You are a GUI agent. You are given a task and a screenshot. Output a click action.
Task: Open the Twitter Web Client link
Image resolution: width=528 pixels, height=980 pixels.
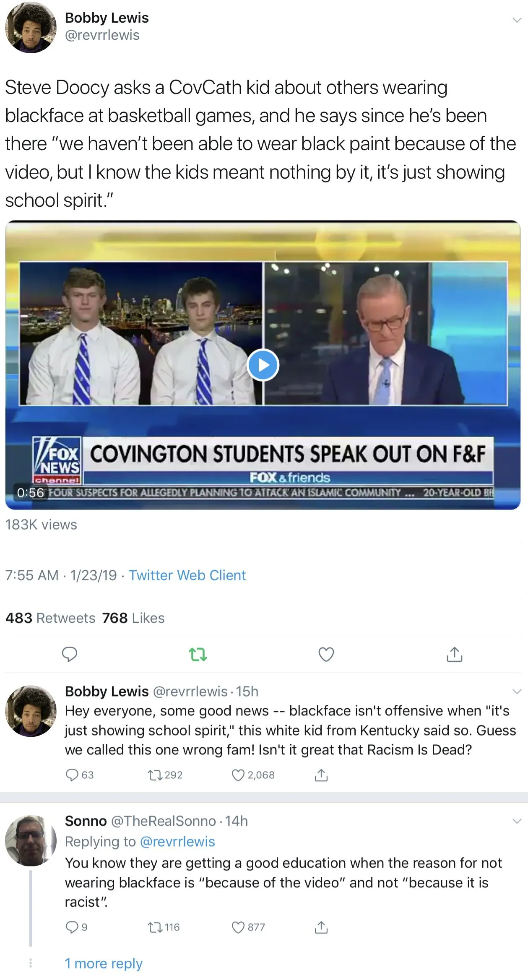pyautogui.click(x=187, y=575)
